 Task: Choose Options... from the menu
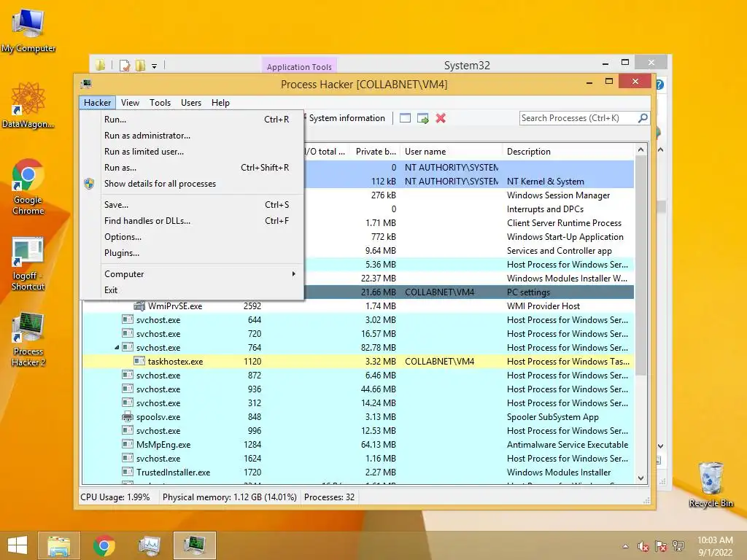203,237
